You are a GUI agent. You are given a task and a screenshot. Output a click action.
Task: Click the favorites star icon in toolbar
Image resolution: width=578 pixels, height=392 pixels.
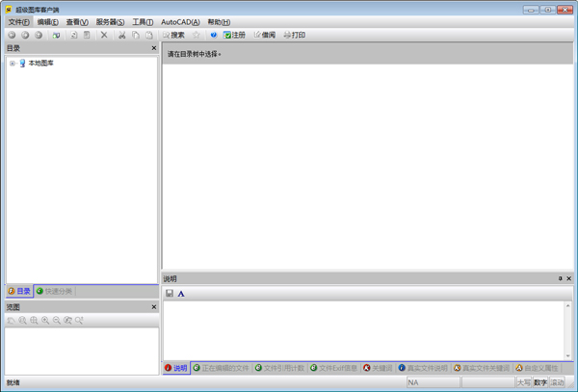(197, 35)
